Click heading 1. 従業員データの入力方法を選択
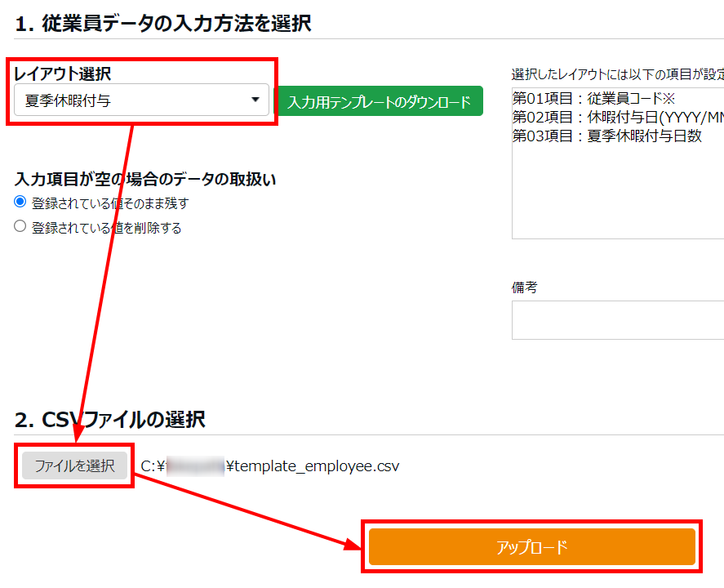 pos(163,23)
